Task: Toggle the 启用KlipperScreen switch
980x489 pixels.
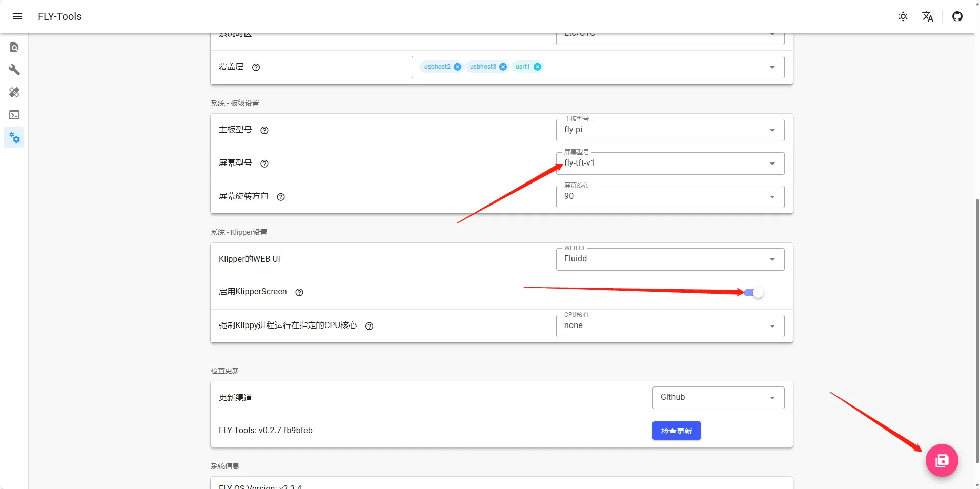Action: click(753, 293)
